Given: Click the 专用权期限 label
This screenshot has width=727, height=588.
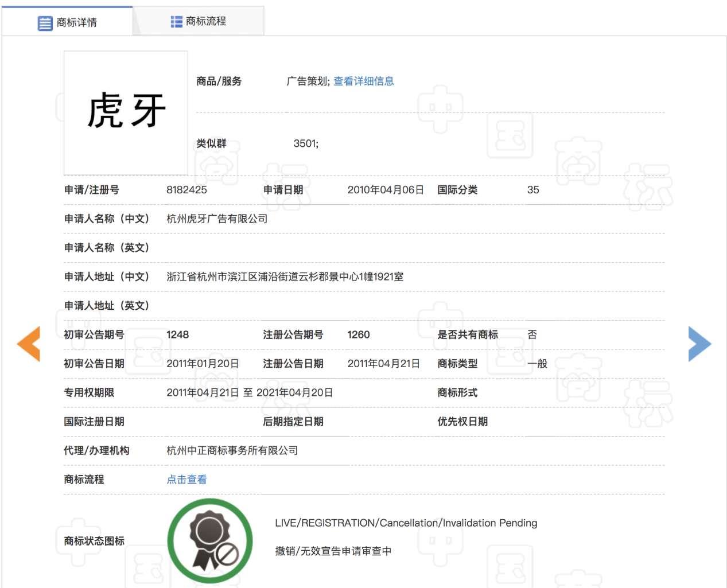Looking at the screenshot, I should 89,392.
